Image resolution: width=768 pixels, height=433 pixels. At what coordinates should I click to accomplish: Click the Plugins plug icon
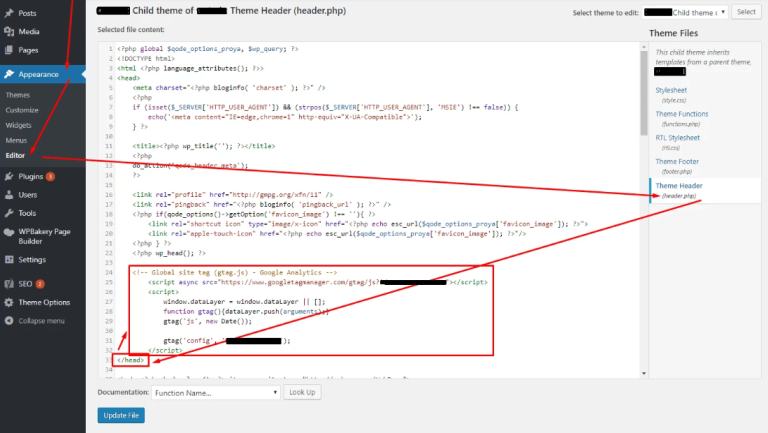tap(9, 176)
